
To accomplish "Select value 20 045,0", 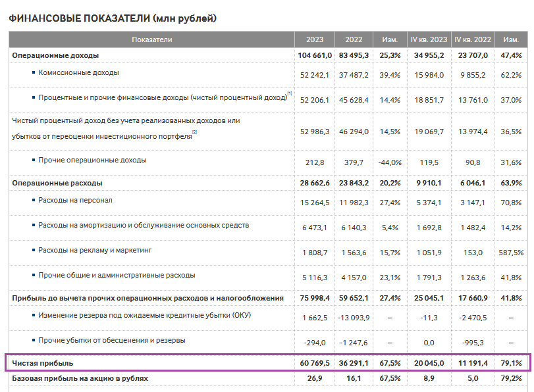I will click(429, 363).
